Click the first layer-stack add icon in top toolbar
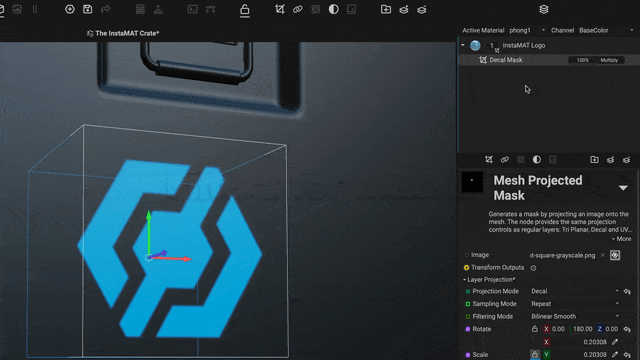The height and width of the screenshot is (360, 640). pyautogui.click(x=404, y=9)
